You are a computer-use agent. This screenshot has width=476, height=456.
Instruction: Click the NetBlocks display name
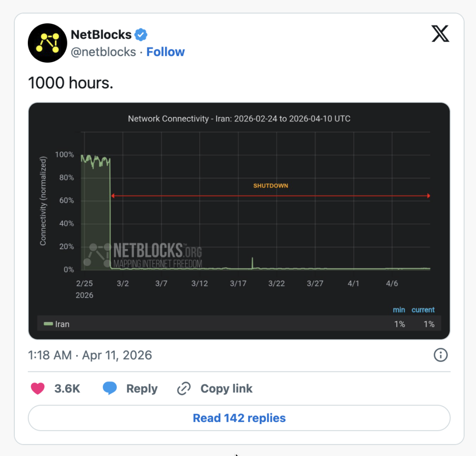[100, 34]
